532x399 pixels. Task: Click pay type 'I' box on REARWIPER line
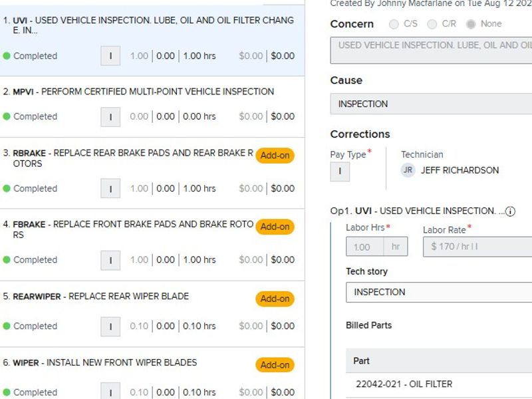tap(110, 326)
